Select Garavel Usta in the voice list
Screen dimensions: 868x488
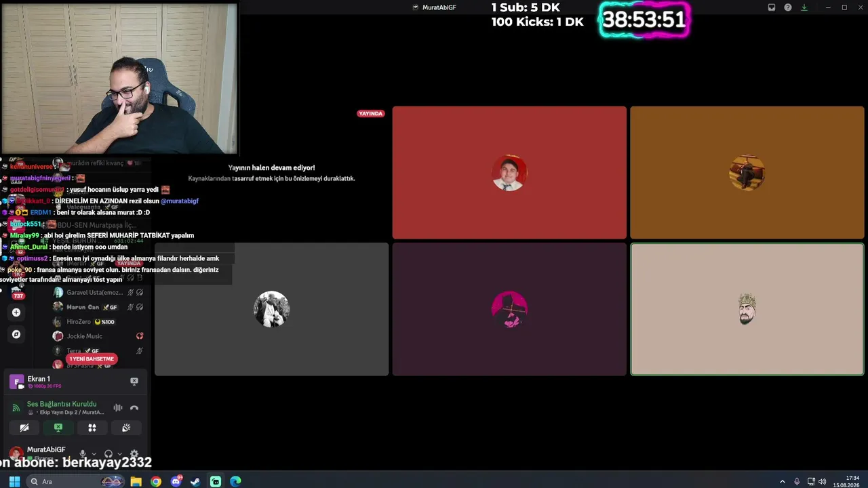coord(99,292)
